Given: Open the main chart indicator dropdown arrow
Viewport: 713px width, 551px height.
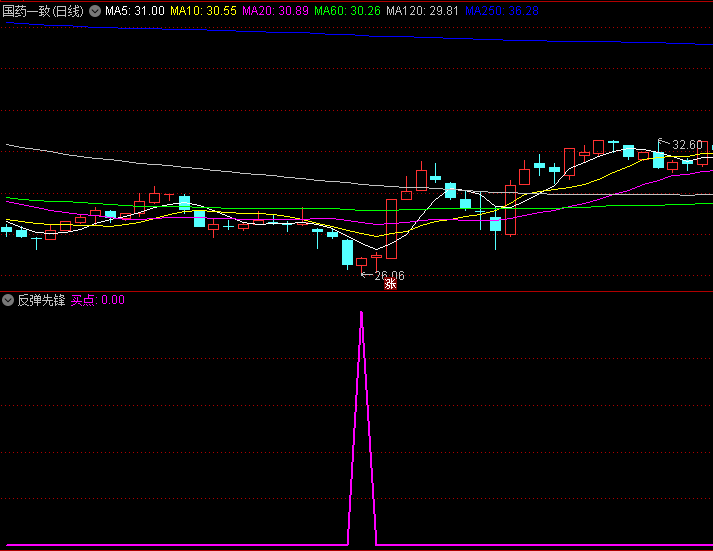Looking at the screenshot, I should pyautogui.click(x=95, y=11).
